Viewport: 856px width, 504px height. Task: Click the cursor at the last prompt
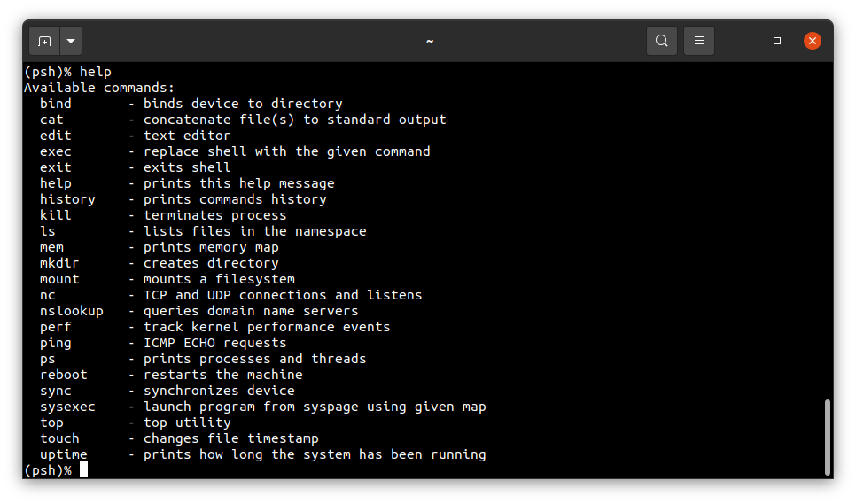tap(83, 469)
